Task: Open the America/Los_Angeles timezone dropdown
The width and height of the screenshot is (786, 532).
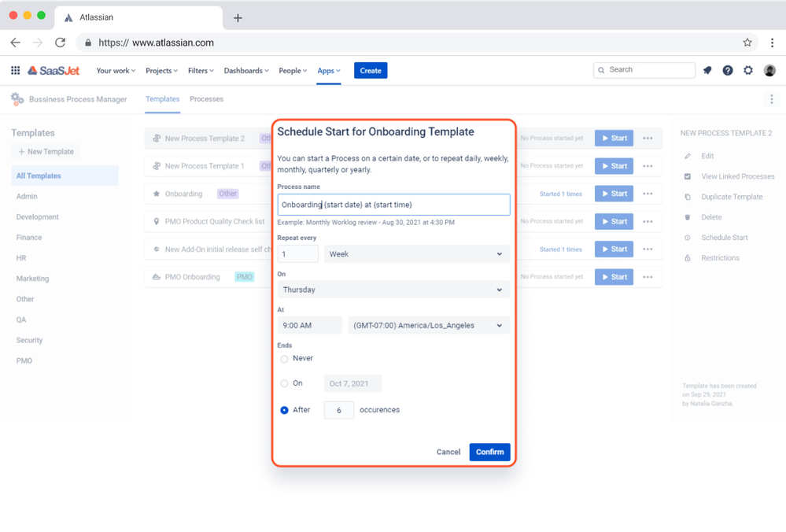Action: [x=429, y=326]
